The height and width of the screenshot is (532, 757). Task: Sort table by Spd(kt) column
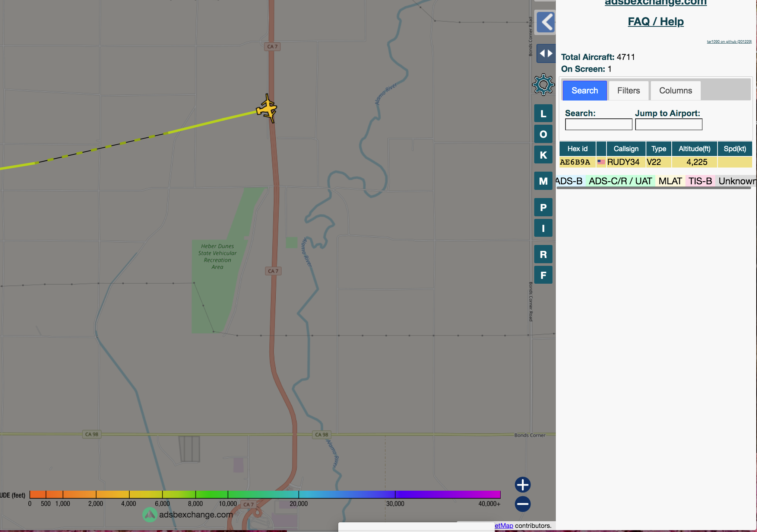point(735,149)
